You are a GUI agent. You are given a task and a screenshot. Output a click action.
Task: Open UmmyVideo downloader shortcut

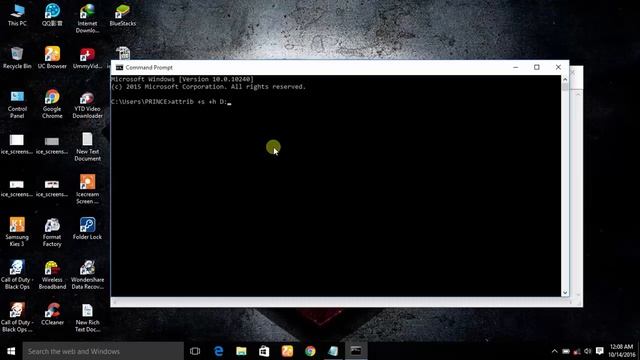pyautogui.click(x=87, y=58)
